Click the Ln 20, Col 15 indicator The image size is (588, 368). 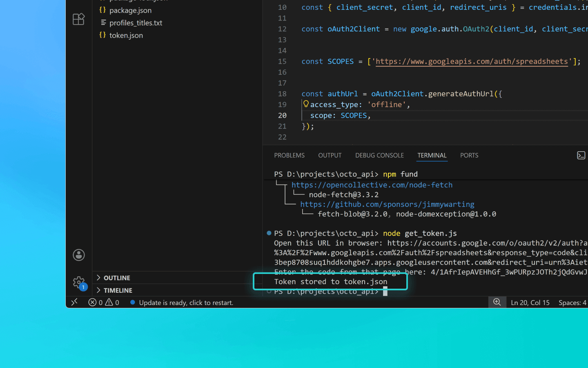[x=530, y=302]
